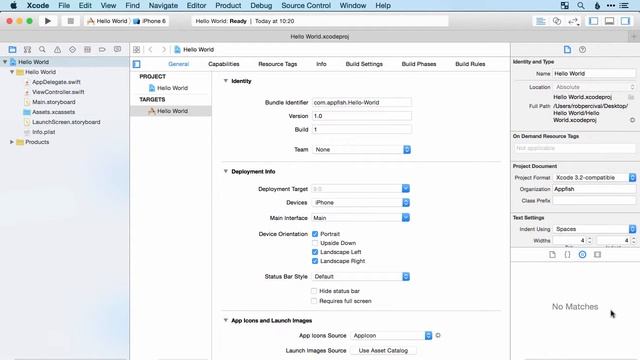Screen dimensions: 640x360
Task: Show the Quick Help inspector
Action: [x=582, y=49]
